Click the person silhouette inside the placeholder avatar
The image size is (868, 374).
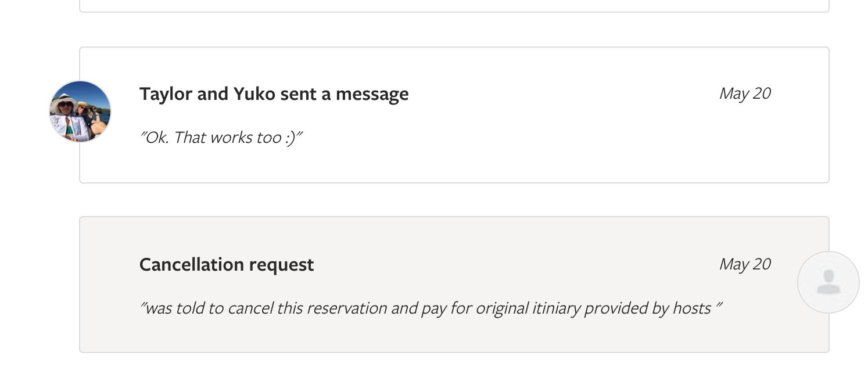[828, 282]
